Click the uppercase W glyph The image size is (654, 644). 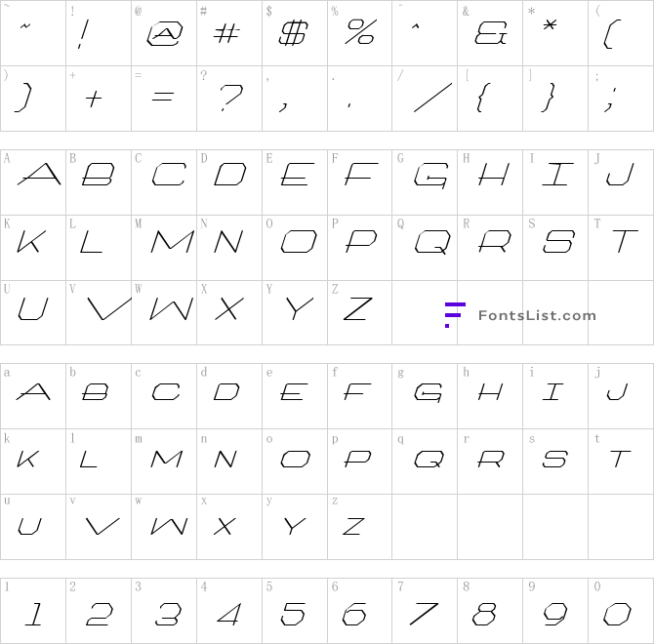click(x=171, y=309)
